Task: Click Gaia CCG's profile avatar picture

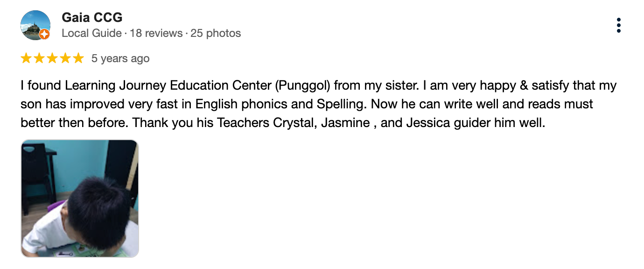Action: pyautogui.click(x=35, y=25)
